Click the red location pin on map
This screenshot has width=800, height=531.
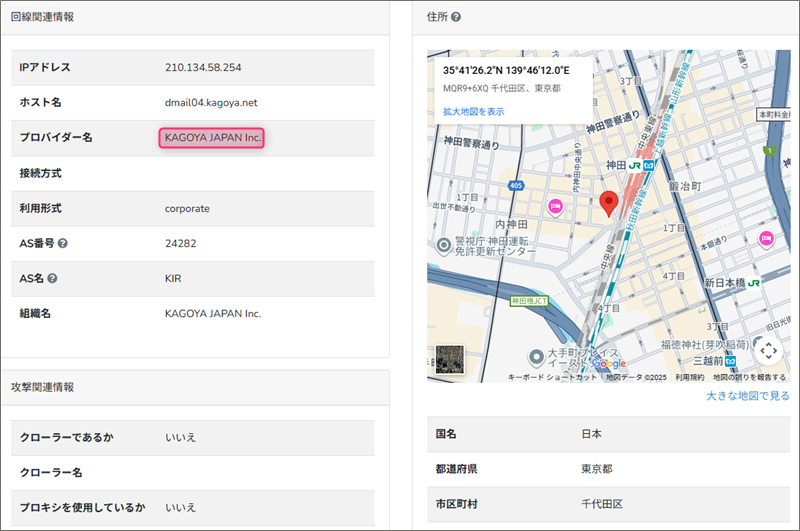click(609, 203)
